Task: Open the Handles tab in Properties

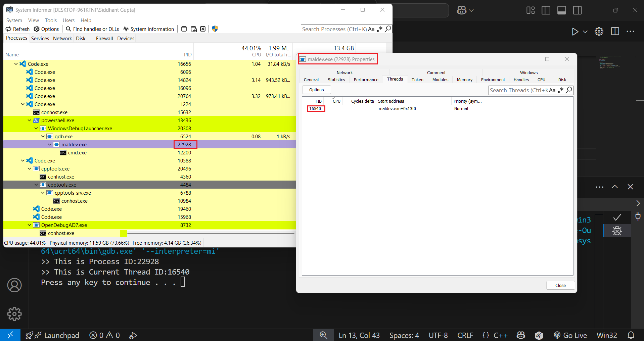Action: (x=521, y=80)
